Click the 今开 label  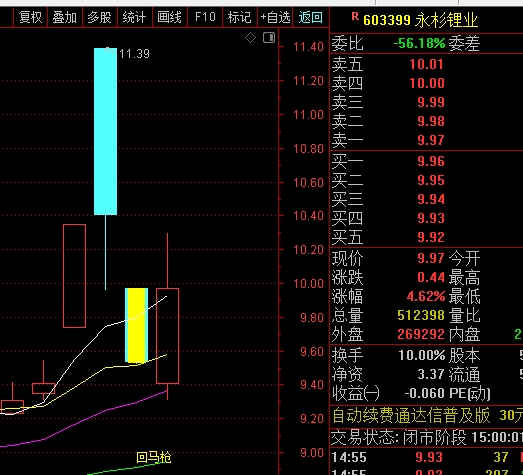click(x=464, y=258)
